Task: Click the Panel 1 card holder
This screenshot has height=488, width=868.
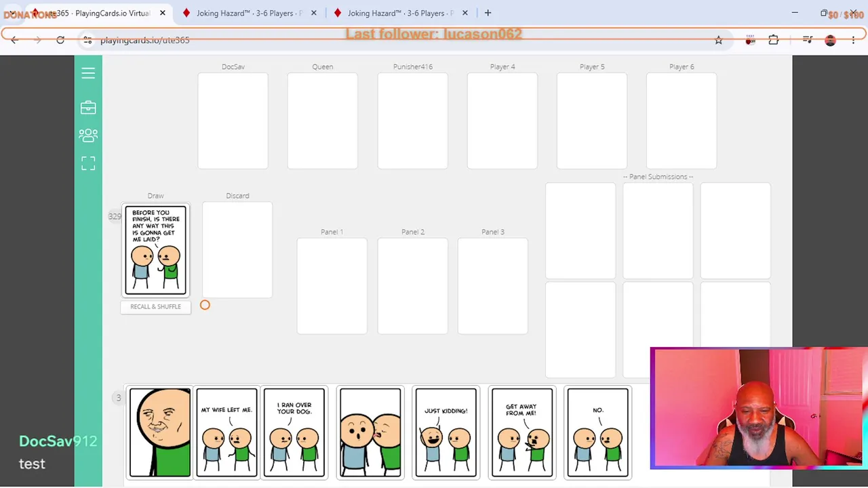Action: [x=332, y=286]
